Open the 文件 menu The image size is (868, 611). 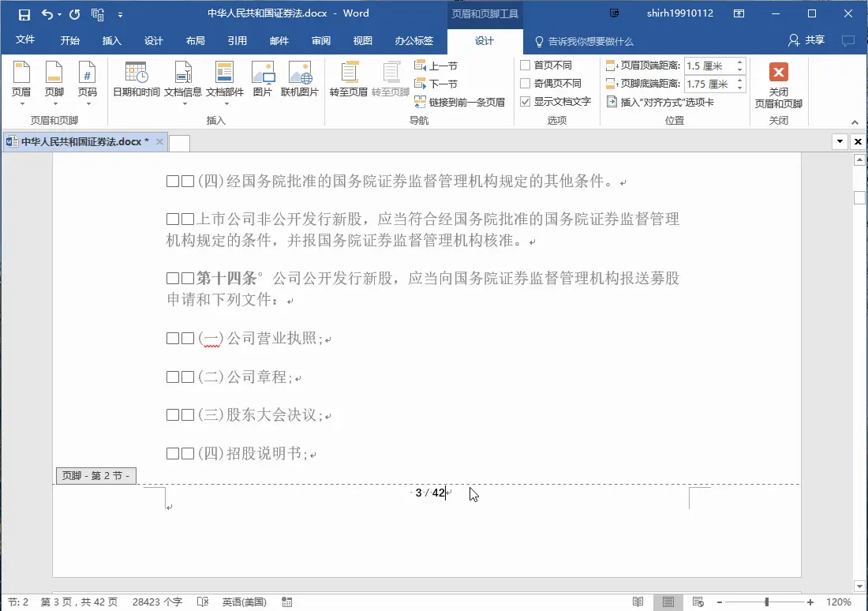pos(25,40)
